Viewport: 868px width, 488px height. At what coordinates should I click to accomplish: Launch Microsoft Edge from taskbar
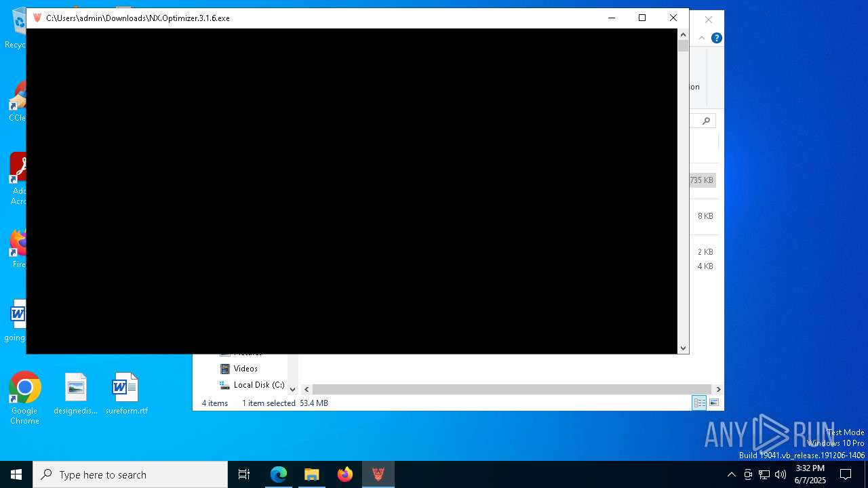(x=279, y=474)
